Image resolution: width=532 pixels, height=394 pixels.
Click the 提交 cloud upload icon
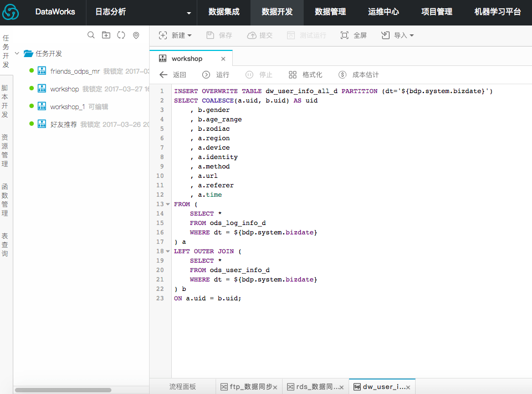252,35
